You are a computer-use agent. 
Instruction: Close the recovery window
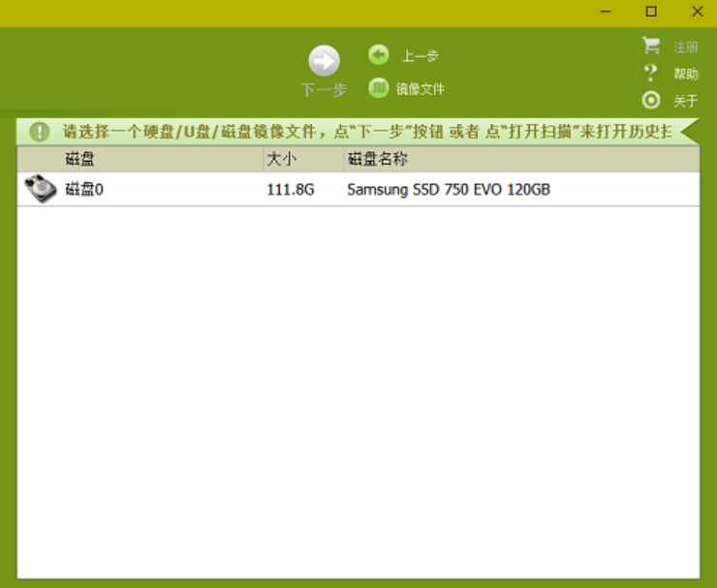point(698,12)
